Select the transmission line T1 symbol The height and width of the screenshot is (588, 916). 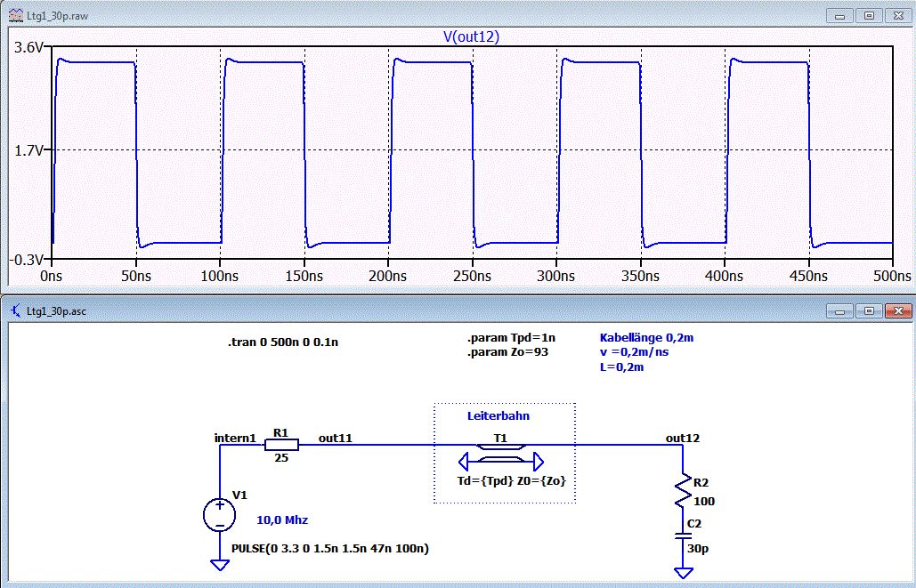[500, 455]
